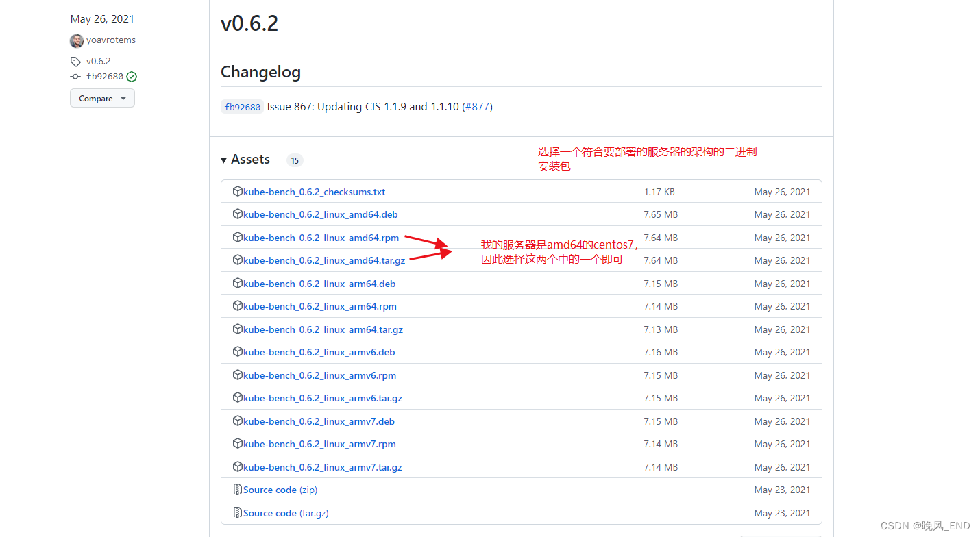The width and height of the screenshot is (980, 537).
Task: Download kube-bench_0.6.2_linux_amd64.tar.gz
Action: point(324,260)
